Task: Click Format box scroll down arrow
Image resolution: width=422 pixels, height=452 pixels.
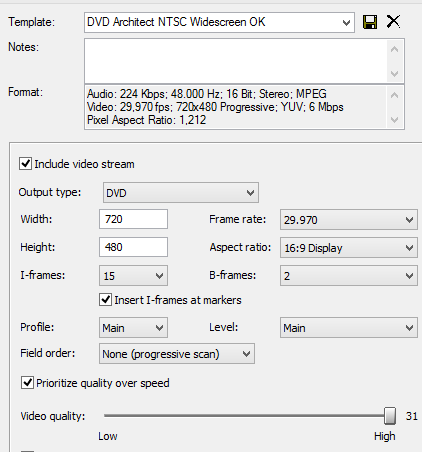Action: pyautogui.click(x=395, y=119)
